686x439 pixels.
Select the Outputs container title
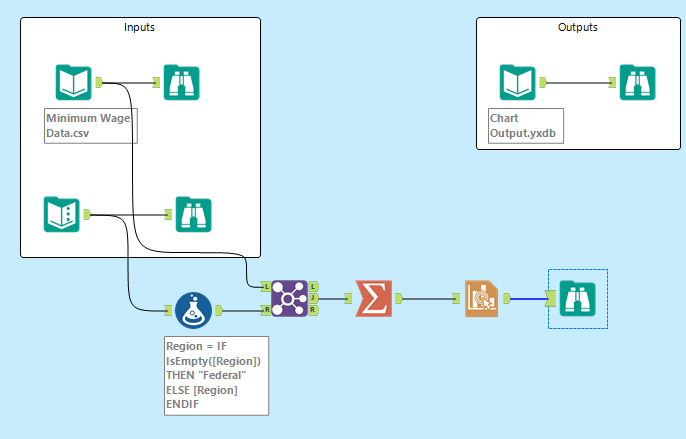tap(578, 27)
